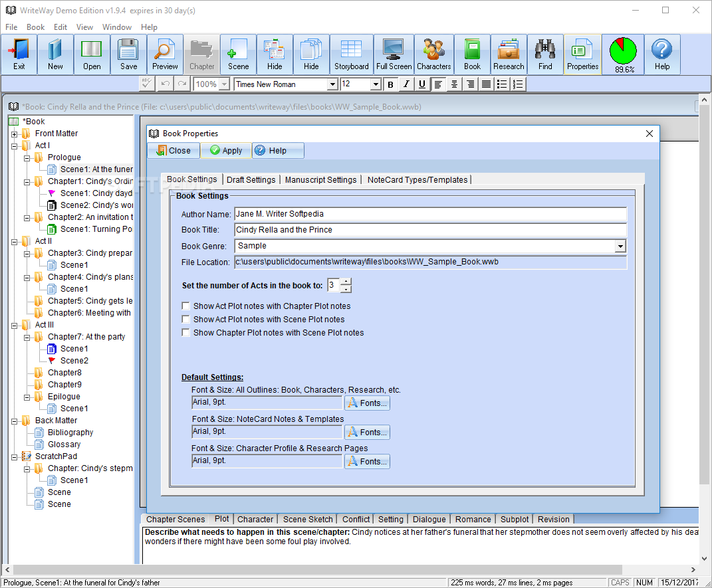Click Fonts button for Character Profile pages
The height and width of the screenshot is (588, 712).
[367, 461]
